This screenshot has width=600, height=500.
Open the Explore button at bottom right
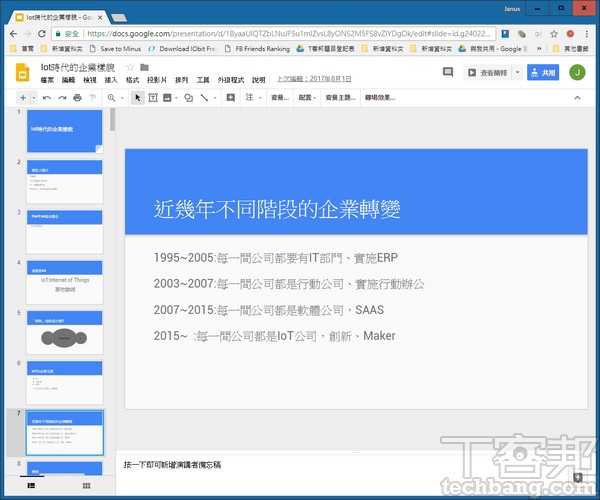(578, 477)
